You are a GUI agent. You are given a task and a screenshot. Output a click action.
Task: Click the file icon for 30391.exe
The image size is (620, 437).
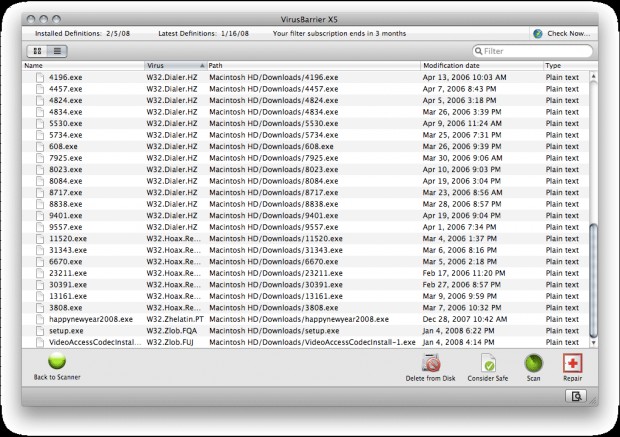click(x=40, y=285)
